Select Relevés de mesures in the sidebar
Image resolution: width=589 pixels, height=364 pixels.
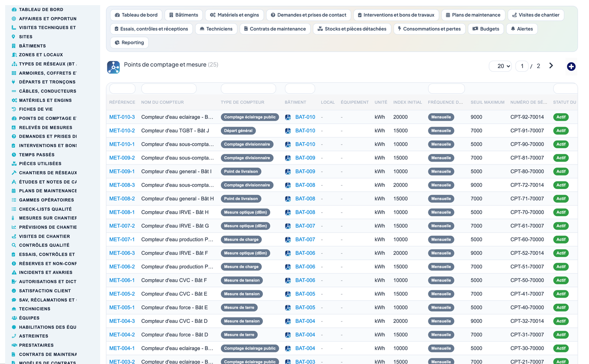(x=46, y=127)
